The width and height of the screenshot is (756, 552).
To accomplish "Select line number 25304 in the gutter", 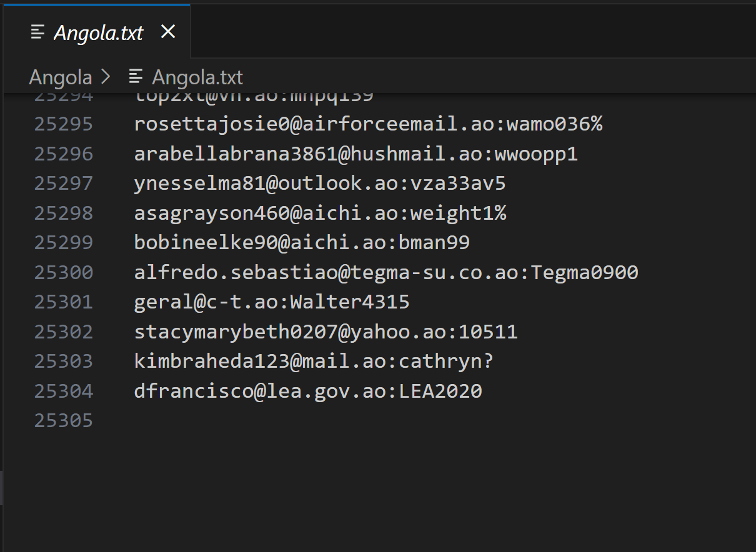I will click(64, 391).
